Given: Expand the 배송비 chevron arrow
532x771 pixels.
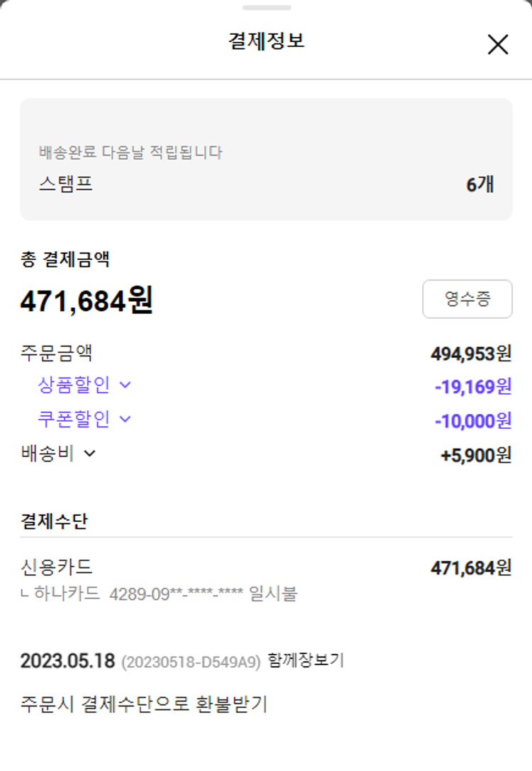Looking at the screenshot, I should tap(89, 453).
